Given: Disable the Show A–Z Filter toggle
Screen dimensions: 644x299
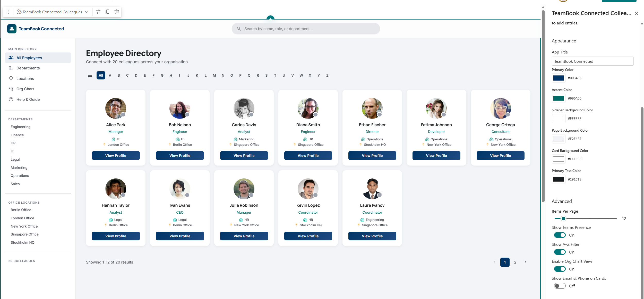Looking at the screenshot, I should [560, 252].
